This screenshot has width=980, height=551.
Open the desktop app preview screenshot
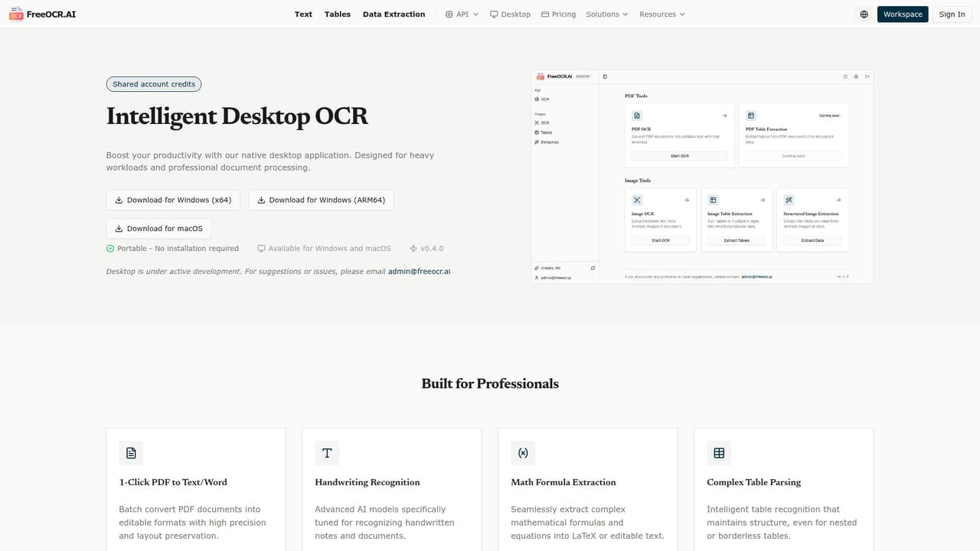(702, 177)
